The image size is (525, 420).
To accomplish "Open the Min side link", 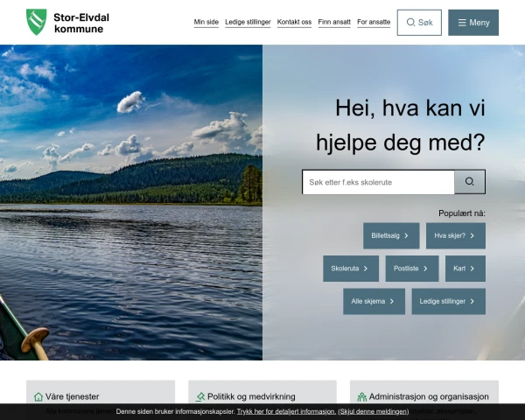I will [x=206, y=22].
